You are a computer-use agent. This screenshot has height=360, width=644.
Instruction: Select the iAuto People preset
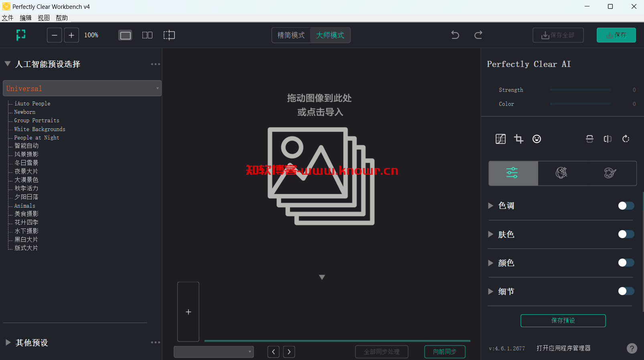[x=32, y=103]
